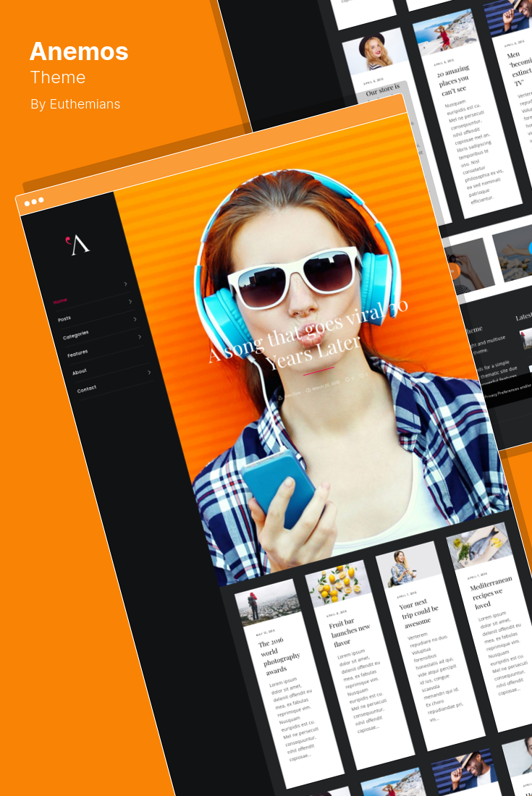
Task: Select the hiker photo thumbnail on photography card
Action: (268, 602)
